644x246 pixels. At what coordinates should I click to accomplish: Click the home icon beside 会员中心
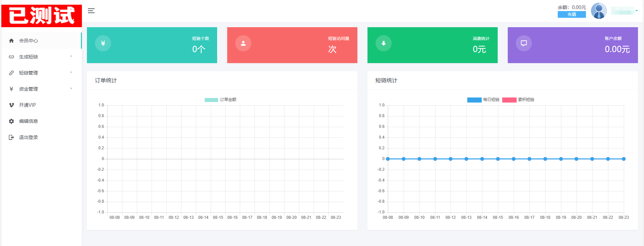11,41
